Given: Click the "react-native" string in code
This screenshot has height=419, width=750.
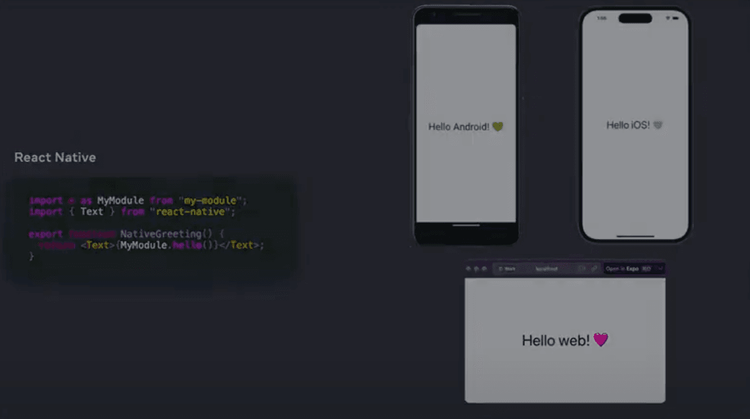Looking at the screenshot, I should click(x=190, y=212).
